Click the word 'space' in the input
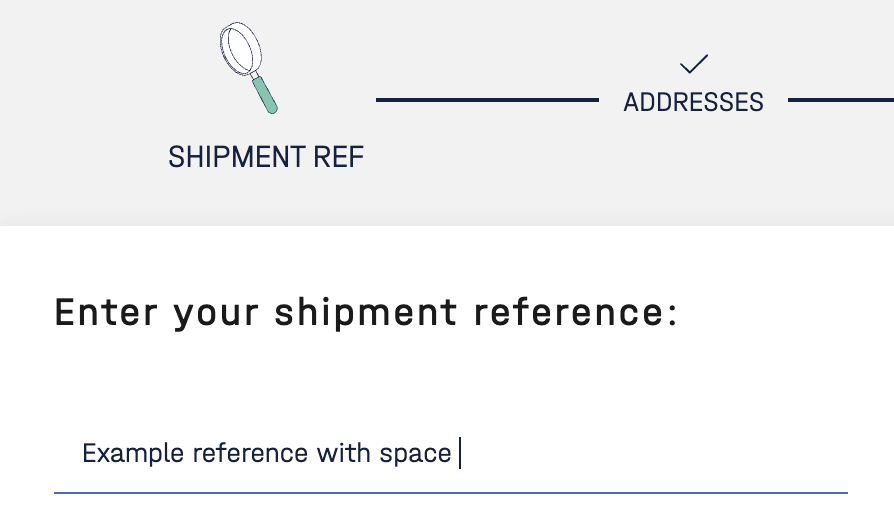This screenshot has width=894, height=522. [x=415, y=454]
